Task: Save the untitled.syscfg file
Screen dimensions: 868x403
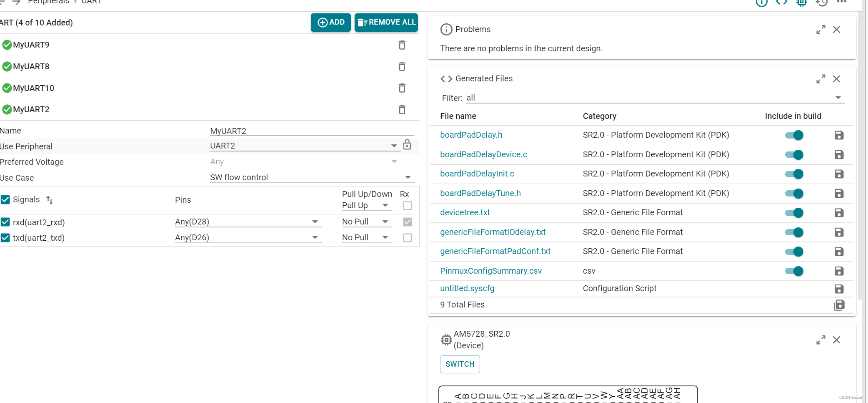Action: [839, 289]
